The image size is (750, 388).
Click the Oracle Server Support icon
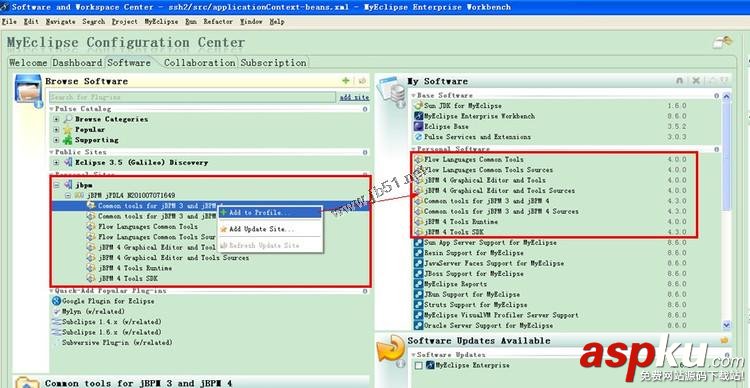click(419, 326)
